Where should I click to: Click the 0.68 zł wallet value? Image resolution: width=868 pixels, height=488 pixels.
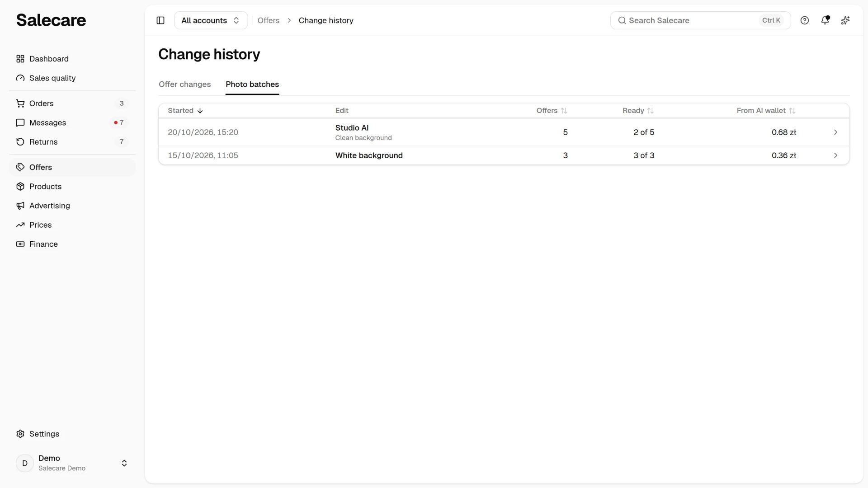tap(784, 132)
